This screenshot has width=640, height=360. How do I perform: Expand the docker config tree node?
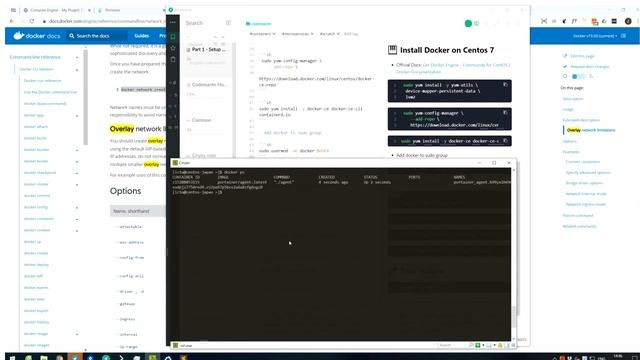tap(77, 208)
